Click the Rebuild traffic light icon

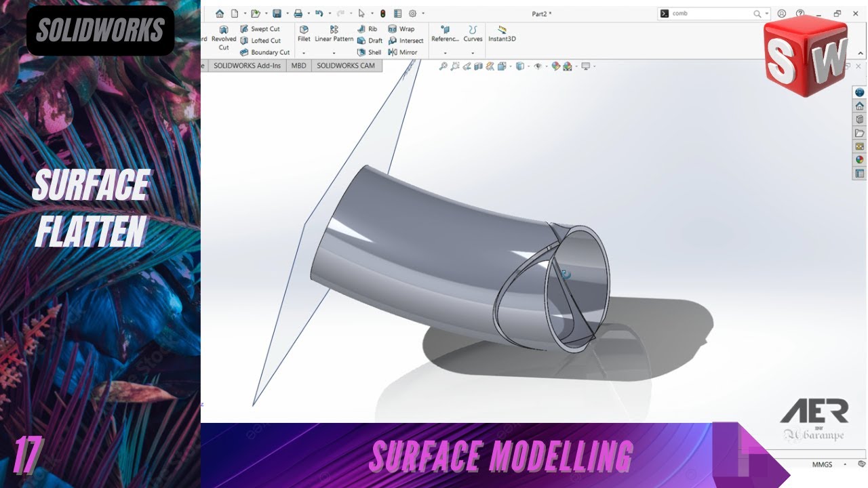coord(383,14)
